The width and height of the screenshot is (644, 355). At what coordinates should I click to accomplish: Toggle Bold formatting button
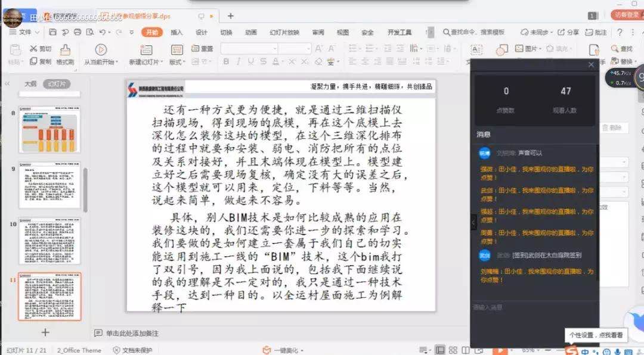[x=226, y=61]
